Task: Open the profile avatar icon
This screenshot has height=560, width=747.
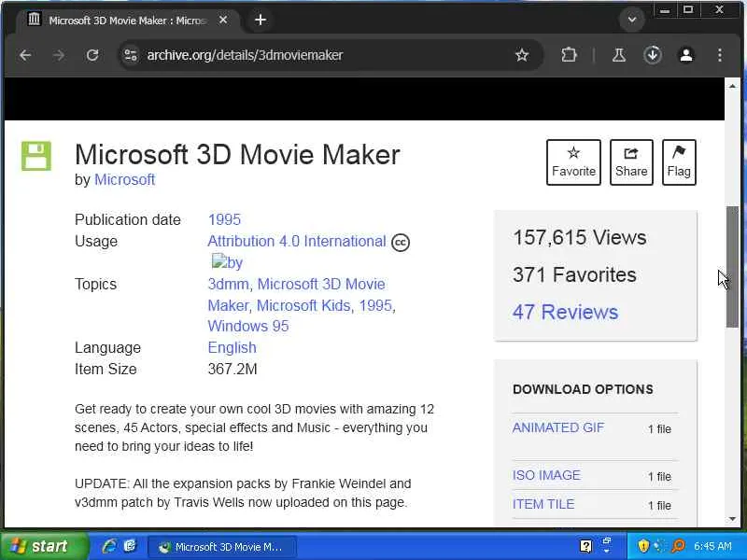Action: tap(686, 55)
